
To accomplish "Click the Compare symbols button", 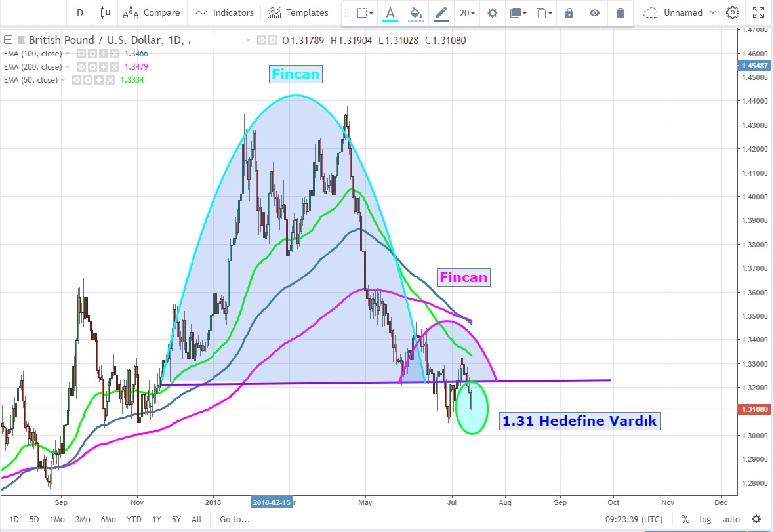I will (x=152, y=12).
